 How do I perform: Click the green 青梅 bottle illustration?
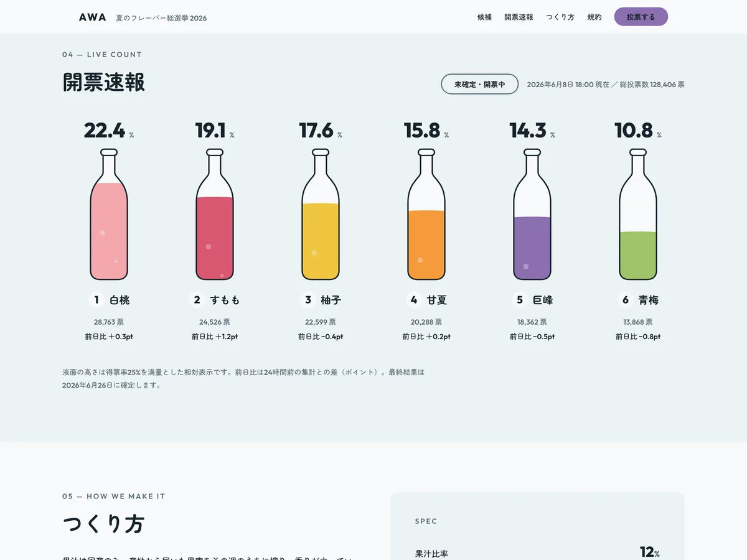point(638,215)
